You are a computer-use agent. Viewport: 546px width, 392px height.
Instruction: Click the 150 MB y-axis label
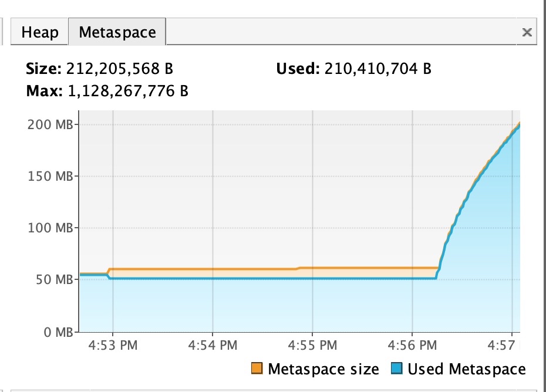click(x=49, y=177)
